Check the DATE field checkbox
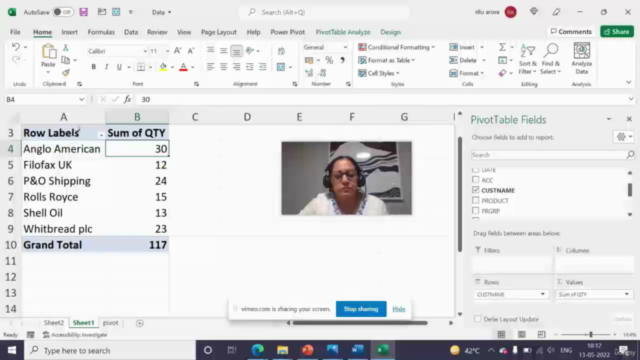Screen dimensions: 640x360 pos(476,169)
